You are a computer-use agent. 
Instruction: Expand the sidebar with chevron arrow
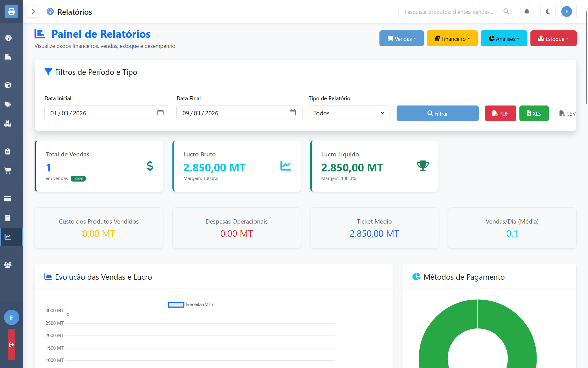coord(33,12)
